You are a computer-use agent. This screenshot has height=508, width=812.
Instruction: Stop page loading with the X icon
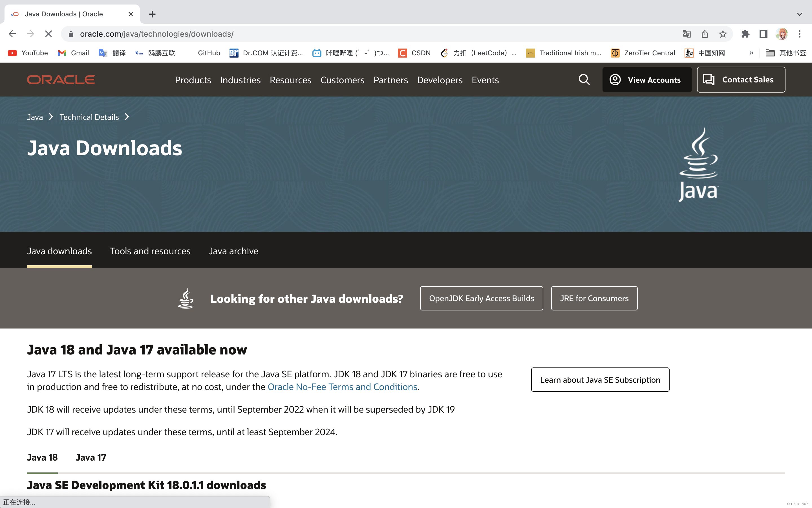[x=48, y=34]
